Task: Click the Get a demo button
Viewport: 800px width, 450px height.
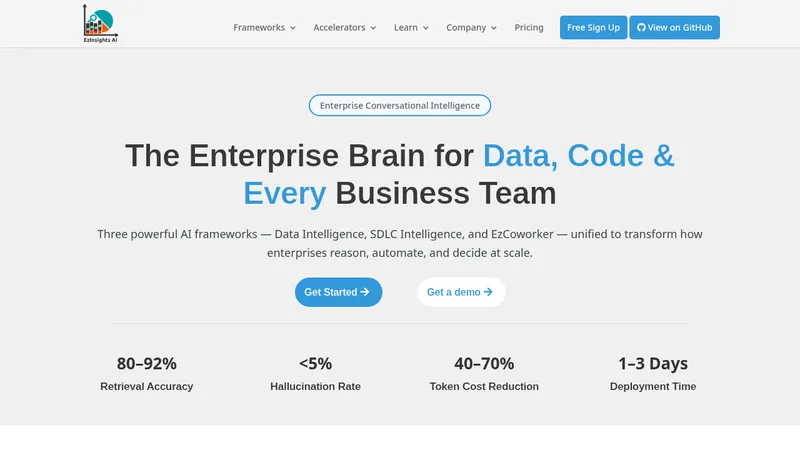Action: pos(461,292)
